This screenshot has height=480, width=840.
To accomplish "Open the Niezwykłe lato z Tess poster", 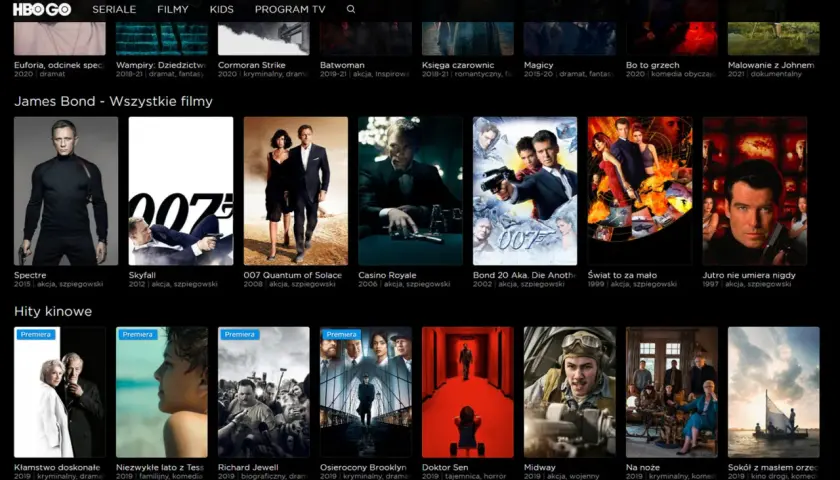I will pyautogui.click(x=162, y=392).
